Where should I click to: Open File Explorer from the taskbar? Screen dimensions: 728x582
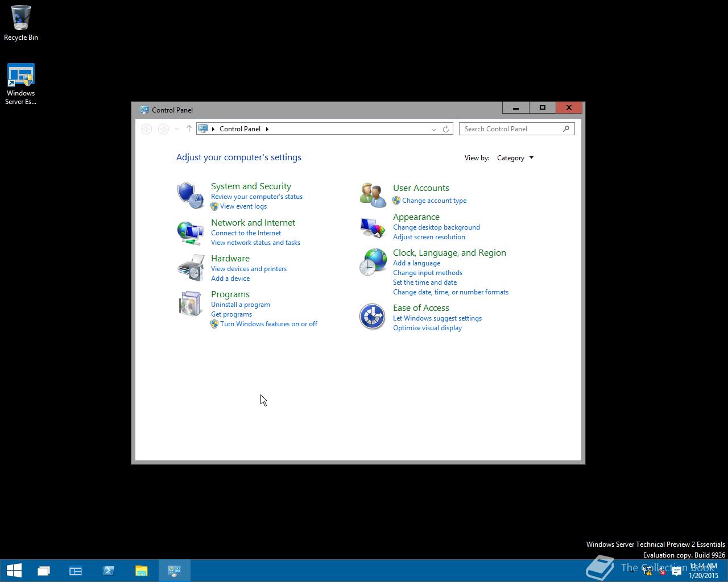tap(142, 571)
